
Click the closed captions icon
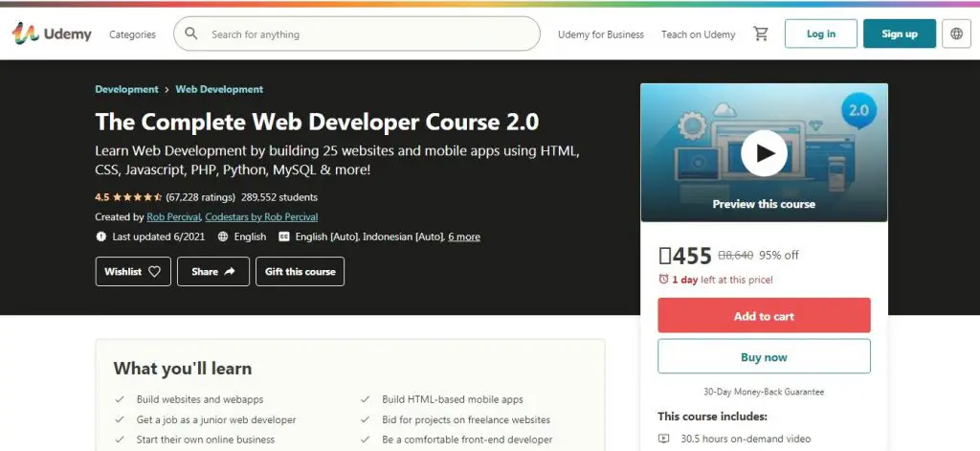[283, 237]
